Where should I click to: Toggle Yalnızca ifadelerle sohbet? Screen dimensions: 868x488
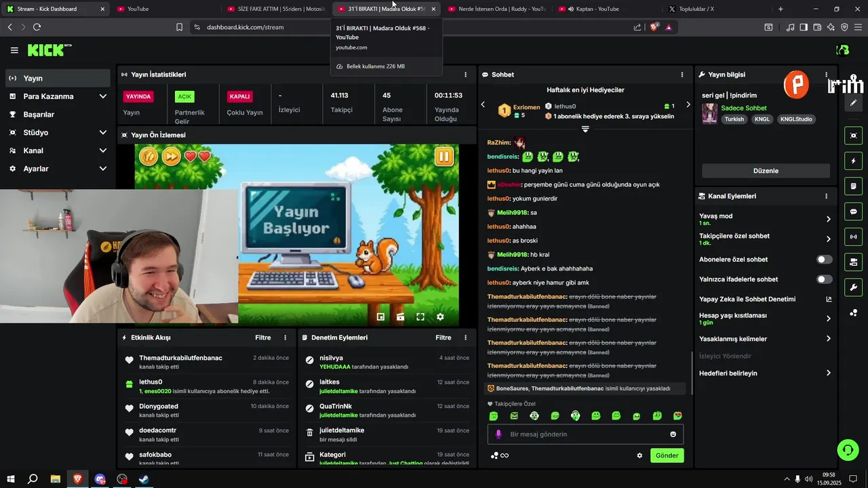pyautogui.click(x=824, y=279)
